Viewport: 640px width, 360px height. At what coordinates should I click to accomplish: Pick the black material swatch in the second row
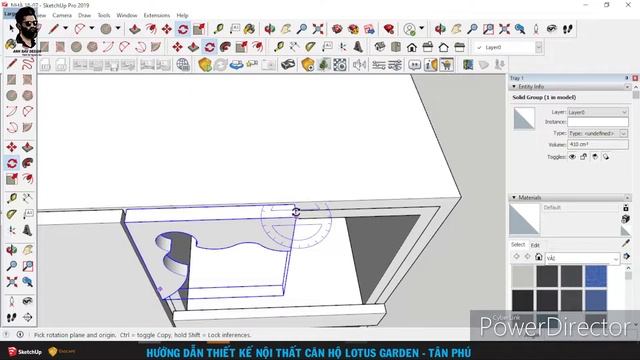(523, 300)
